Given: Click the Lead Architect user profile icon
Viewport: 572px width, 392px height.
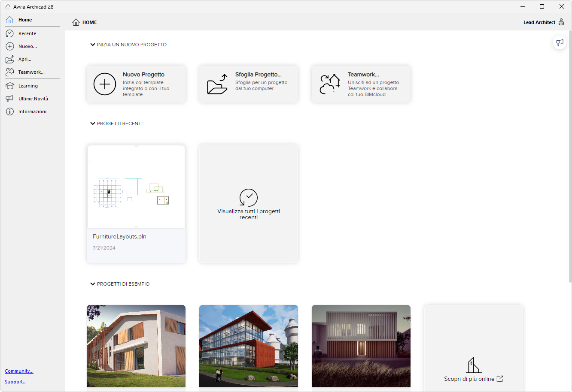Looking at the screenshot, I should [x=561, y=22].
